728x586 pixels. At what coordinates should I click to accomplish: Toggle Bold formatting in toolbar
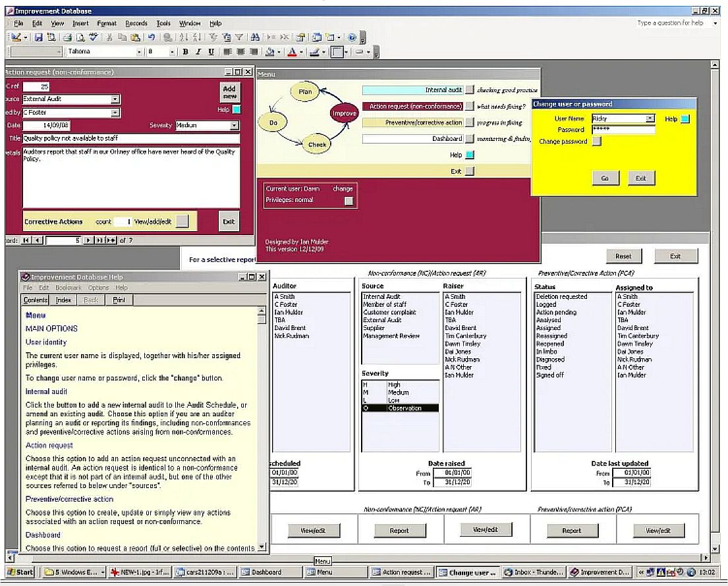(x=186, y=52)
